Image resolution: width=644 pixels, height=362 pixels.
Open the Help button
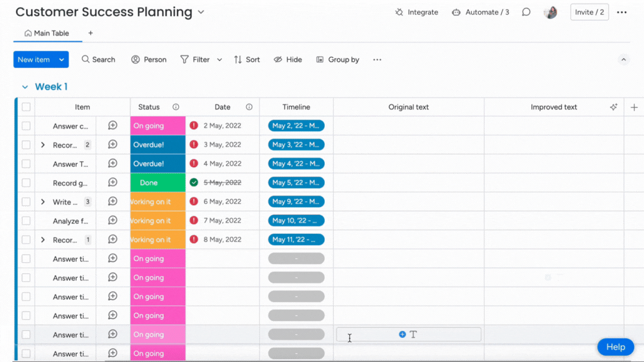click(615, 347)
